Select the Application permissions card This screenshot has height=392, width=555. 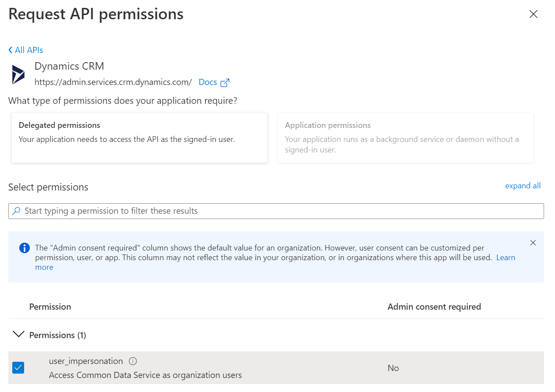click(406, 138)
